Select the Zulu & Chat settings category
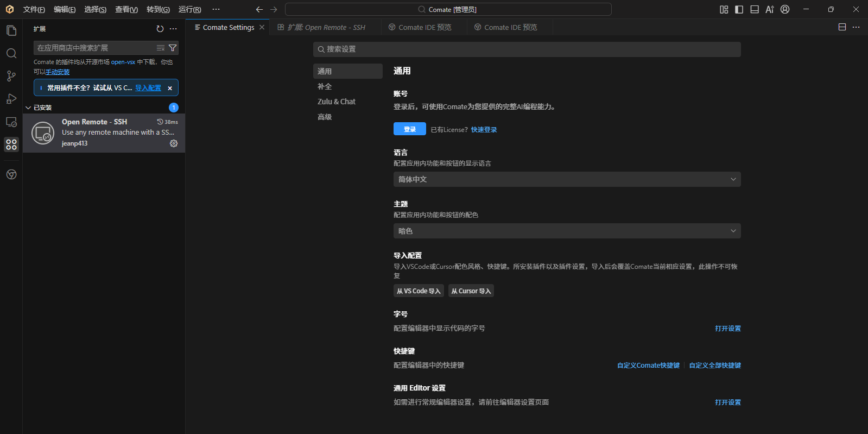Screen dimensions: 868x434 (337, 102)
